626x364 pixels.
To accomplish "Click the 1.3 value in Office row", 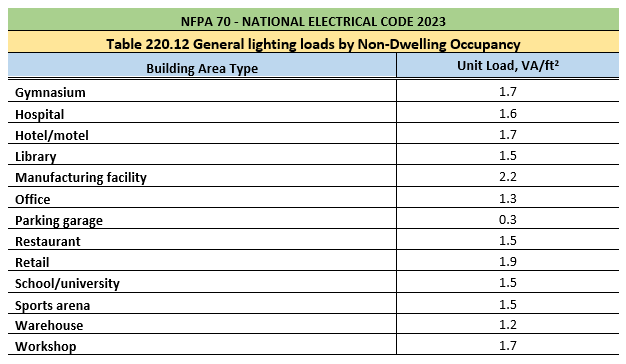I will [508, 198].
